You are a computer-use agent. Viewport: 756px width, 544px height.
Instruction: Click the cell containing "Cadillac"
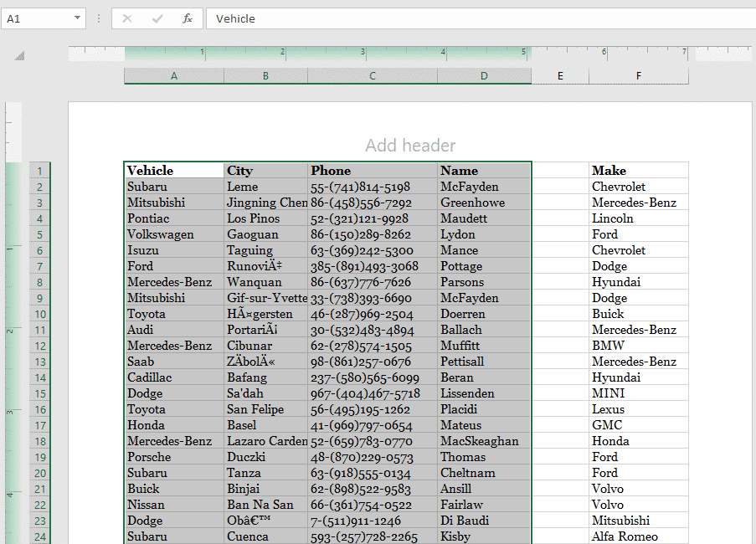[x=174, y=377]
